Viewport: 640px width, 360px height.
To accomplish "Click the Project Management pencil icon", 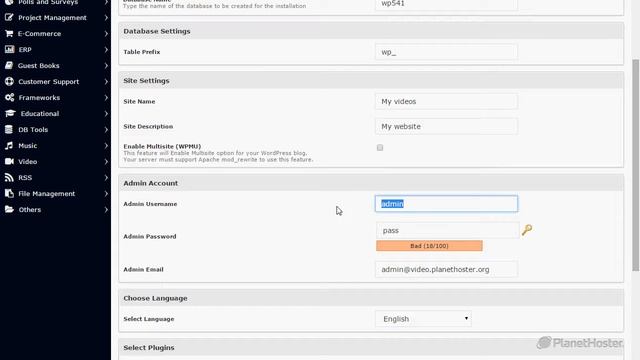I will point(9,18).
